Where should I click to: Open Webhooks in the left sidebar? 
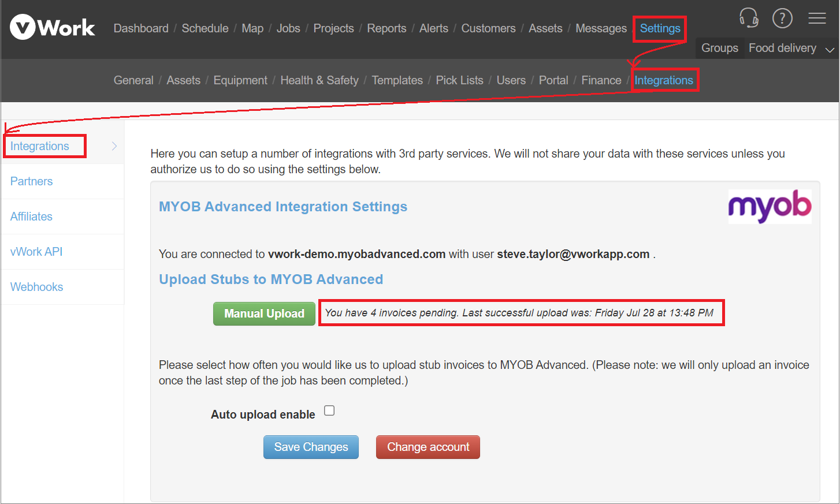(x=36, y=287)
